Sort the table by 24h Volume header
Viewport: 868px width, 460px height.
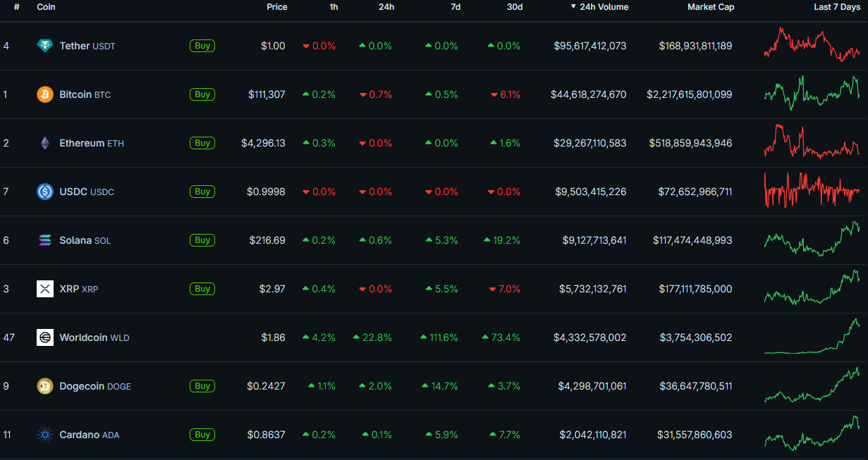click(x=599, y=7)
